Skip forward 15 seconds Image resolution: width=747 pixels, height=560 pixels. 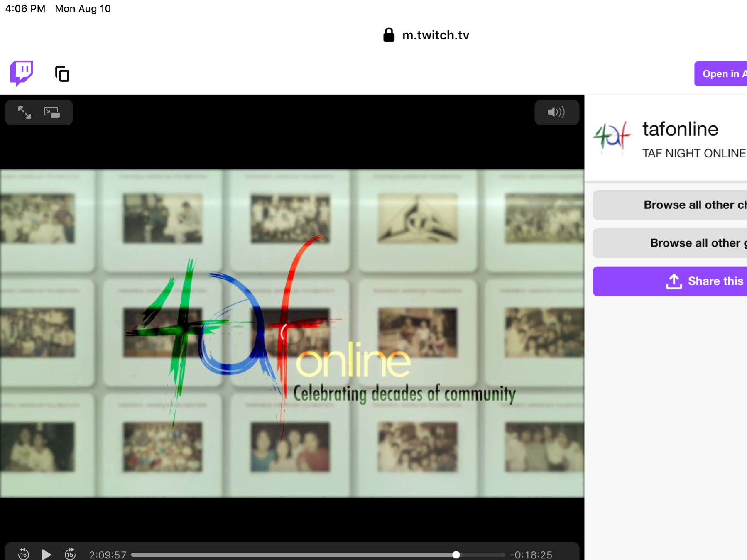70,554
